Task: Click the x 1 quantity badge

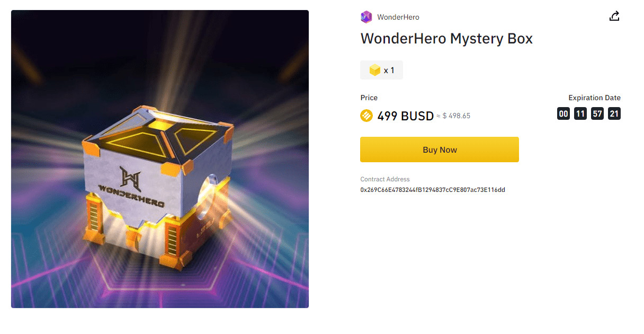Action: (381, 70)
